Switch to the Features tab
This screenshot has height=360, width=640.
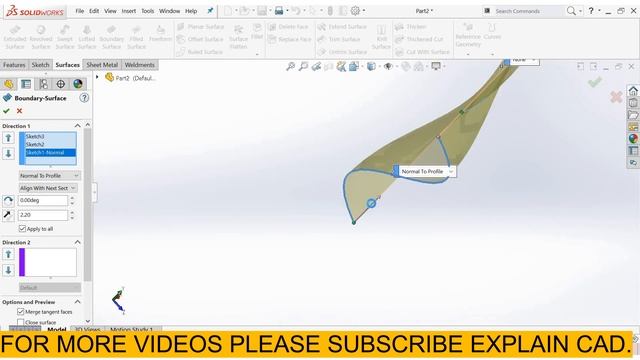click(14, 65)
